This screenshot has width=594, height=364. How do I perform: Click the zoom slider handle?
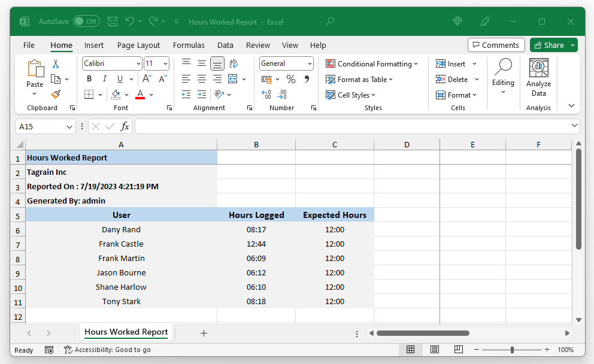(x=512, y=350)
